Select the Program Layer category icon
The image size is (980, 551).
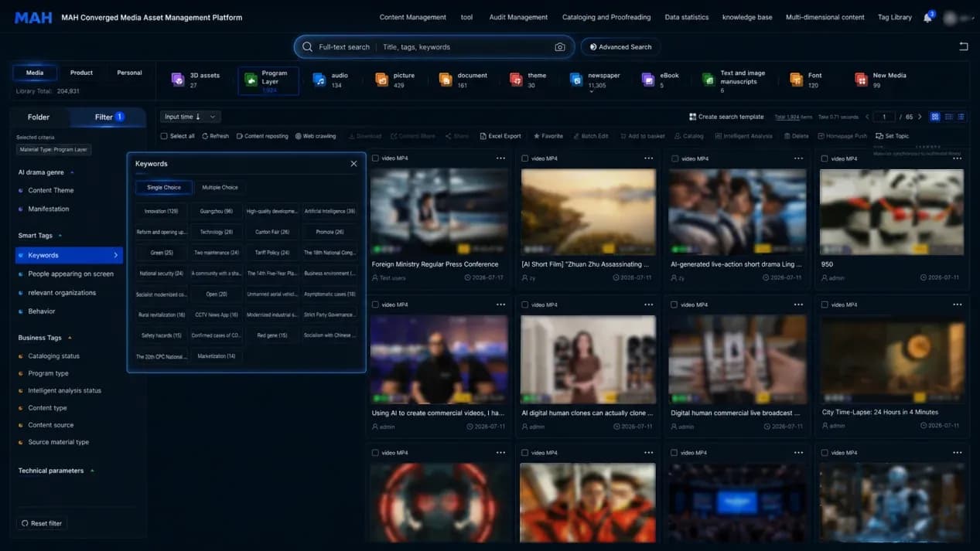pyautogui.click(x=251, y=80)
